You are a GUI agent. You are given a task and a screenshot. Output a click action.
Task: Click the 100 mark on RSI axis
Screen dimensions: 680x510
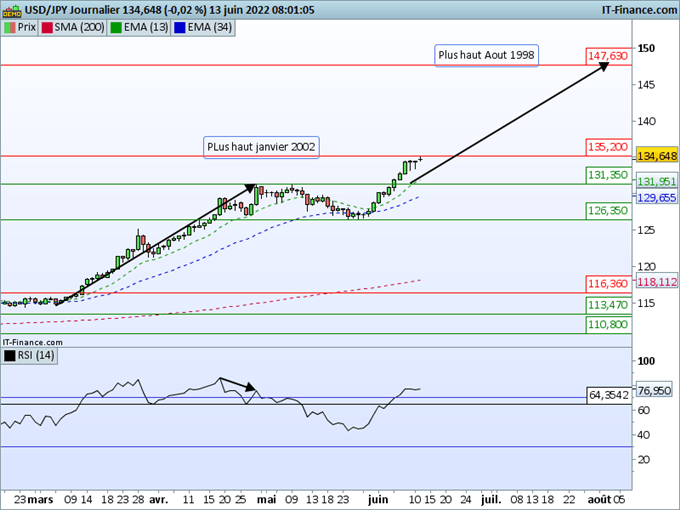coord(646,361)
